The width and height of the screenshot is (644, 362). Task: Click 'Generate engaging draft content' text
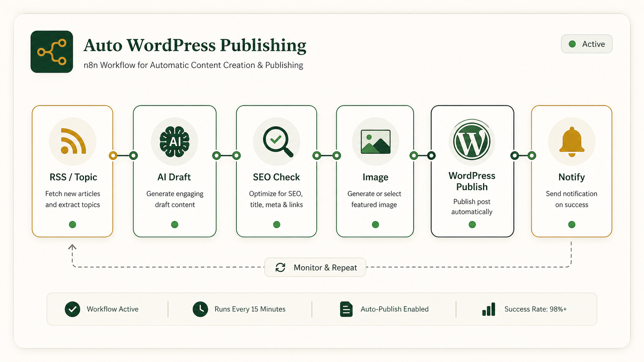pyautogui.click(x=175, y=199)
